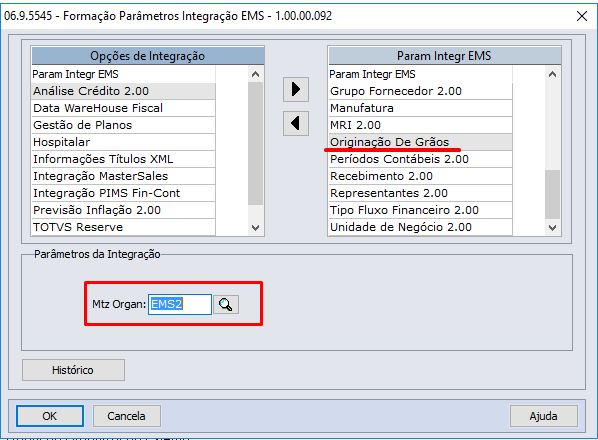The width and height of the screenshot is (598, 440).
Task: Click the right arrow move button
Action: tap(296, 90)
